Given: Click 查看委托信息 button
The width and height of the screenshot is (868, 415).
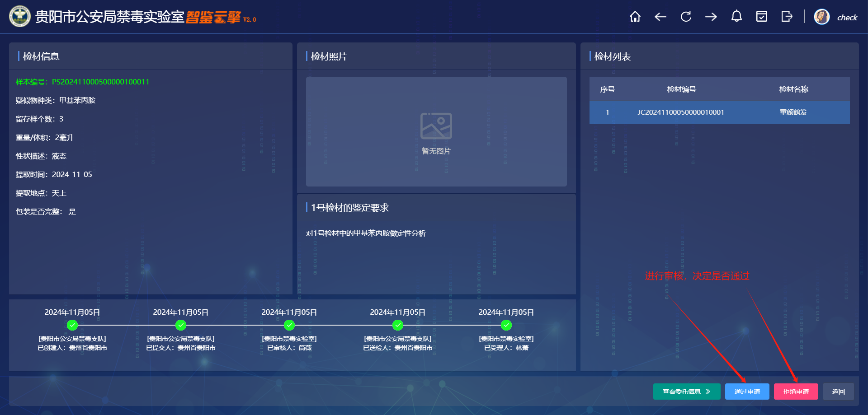Looking at the screenshot, I should [686, 392].
